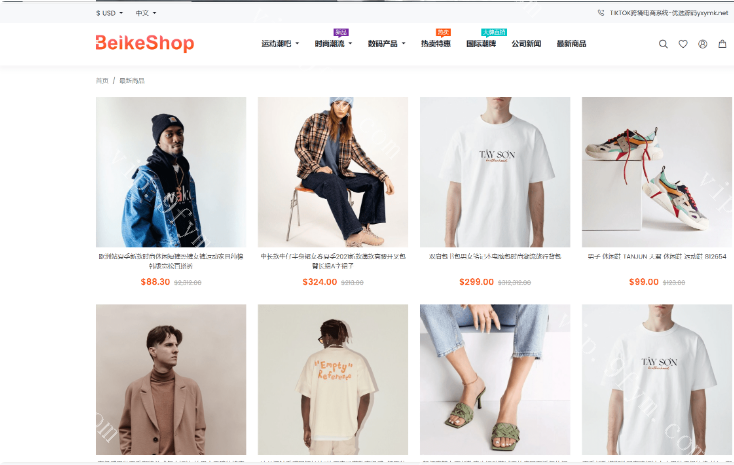Open the denim jacket man product image
This screenshot has width=734, height=465.
tap(171, 172)
